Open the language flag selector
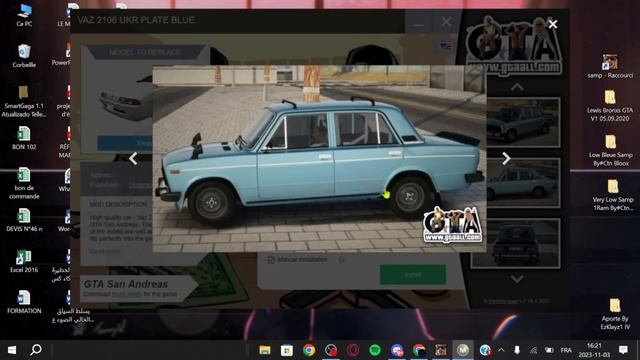 (x=446, y=46)
